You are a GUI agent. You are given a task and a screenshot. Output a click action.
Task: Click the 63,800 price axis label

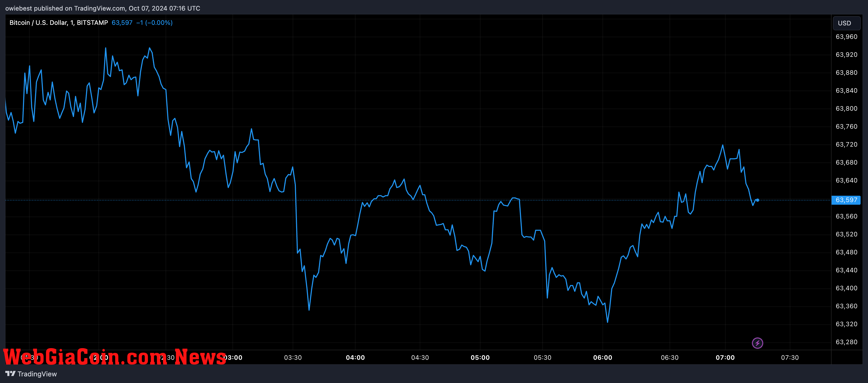tap(846, 109)
